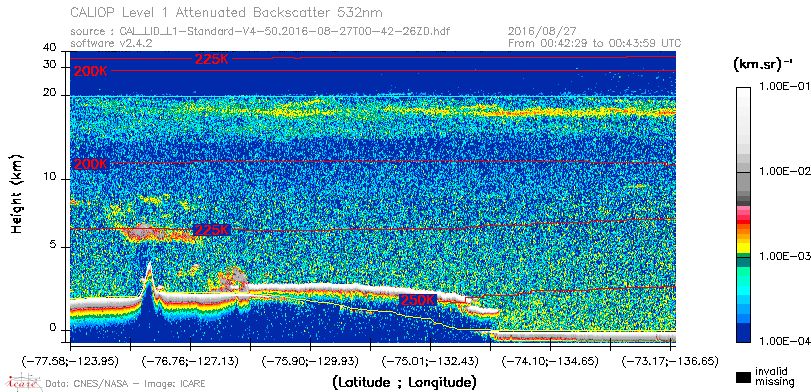Click the chart title 'CALIOP Level 1 Attenuated Backscatter 532nm'
Screen dimensions: 811x392
click(x=227, y=12)
